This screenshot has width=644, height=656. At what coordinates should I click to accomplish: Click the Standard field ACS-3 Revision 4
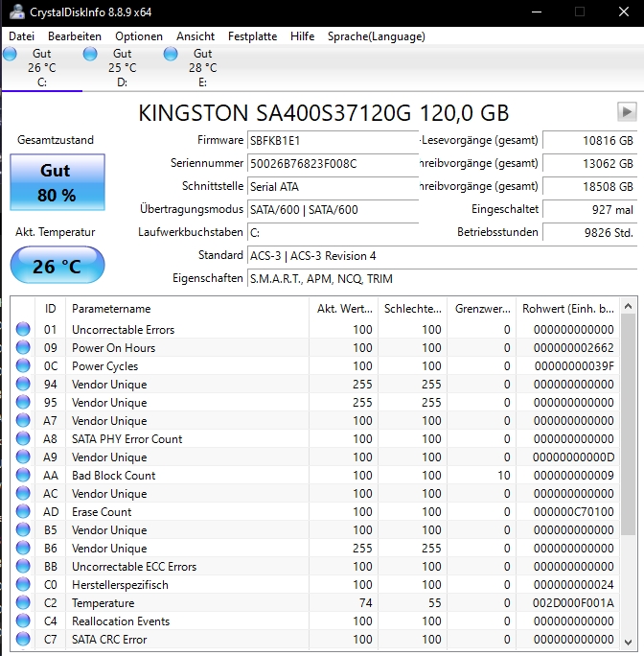tap(443, 256)
